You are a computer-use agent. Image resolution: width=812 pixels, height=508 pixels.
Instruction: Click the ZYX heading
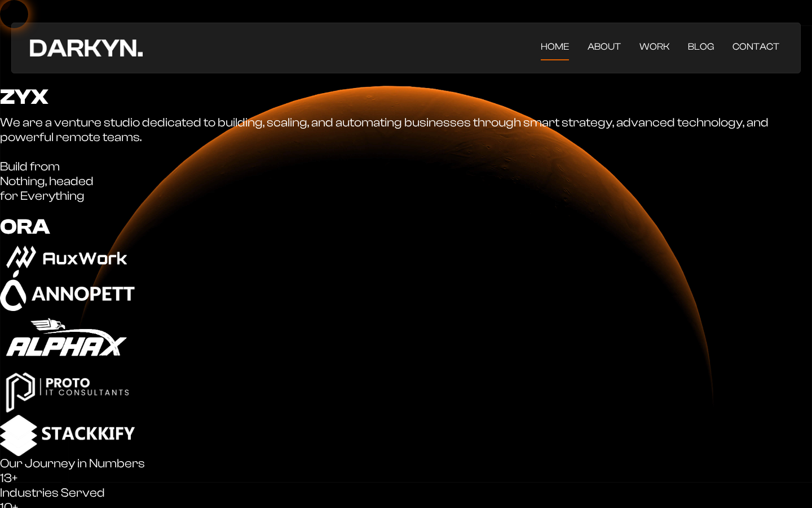pos(24,97)
